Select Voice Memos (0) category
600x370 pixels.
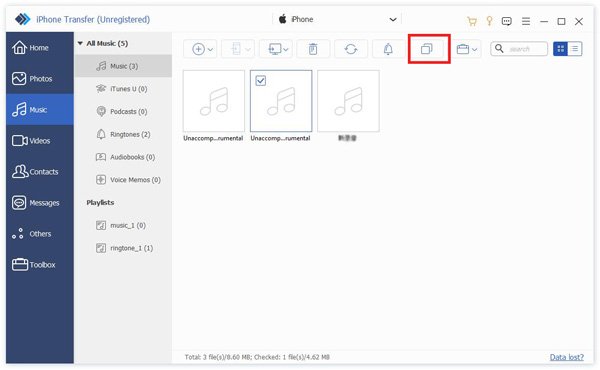(x=123, y=180)
